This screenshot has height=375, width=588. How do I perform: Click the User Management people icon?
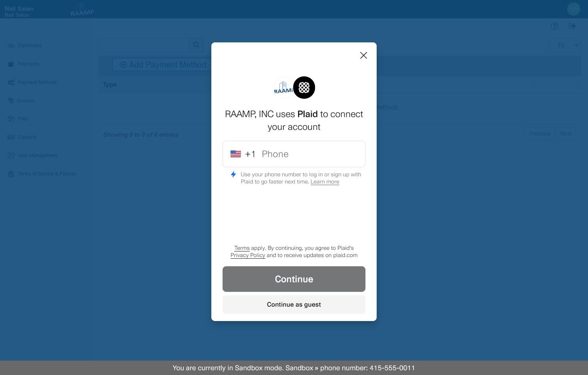pyautogui.click(x=11, y=156)
